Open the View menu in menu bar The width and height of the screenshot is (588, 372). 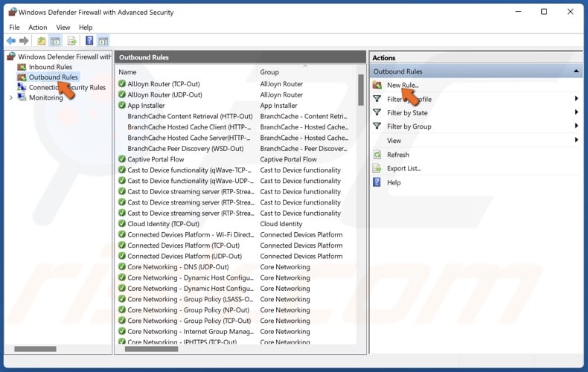pyautogui.click(x=63, y=28)
